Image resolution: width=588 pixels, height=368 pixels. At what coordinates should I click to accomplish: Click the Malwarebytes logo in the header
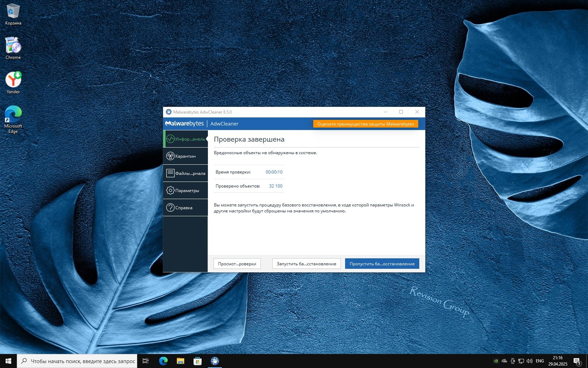184,124
